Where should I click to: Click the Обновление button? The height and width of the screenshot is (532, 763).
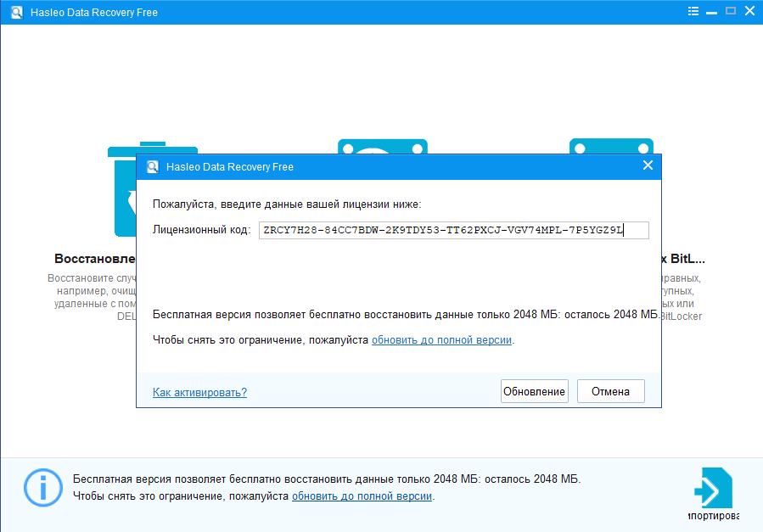click(x=535, y=391)
